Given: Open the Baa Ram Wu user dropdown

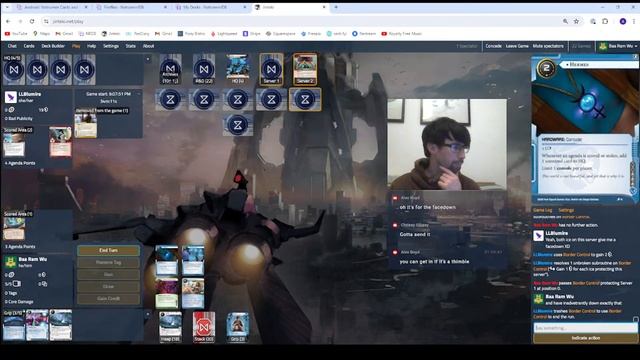Looking at the screenshot, I should click(618, 47).
